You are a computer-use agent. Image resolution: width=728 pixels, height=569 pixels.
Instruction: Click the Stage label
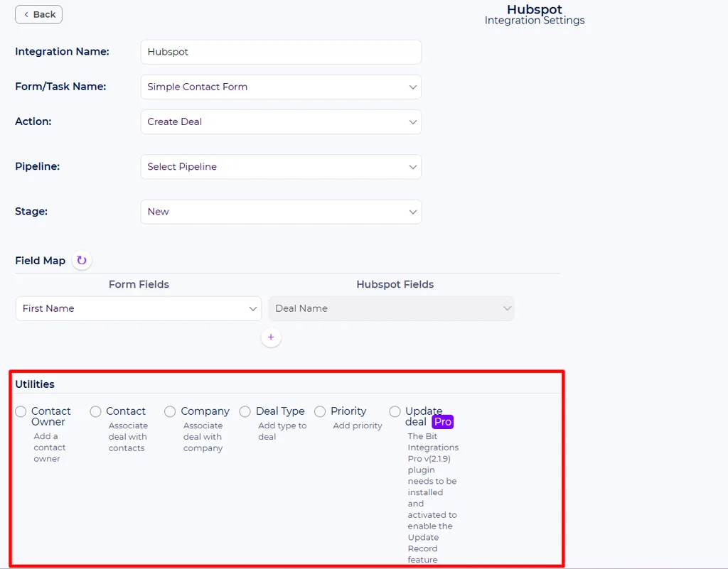(31, 212)
